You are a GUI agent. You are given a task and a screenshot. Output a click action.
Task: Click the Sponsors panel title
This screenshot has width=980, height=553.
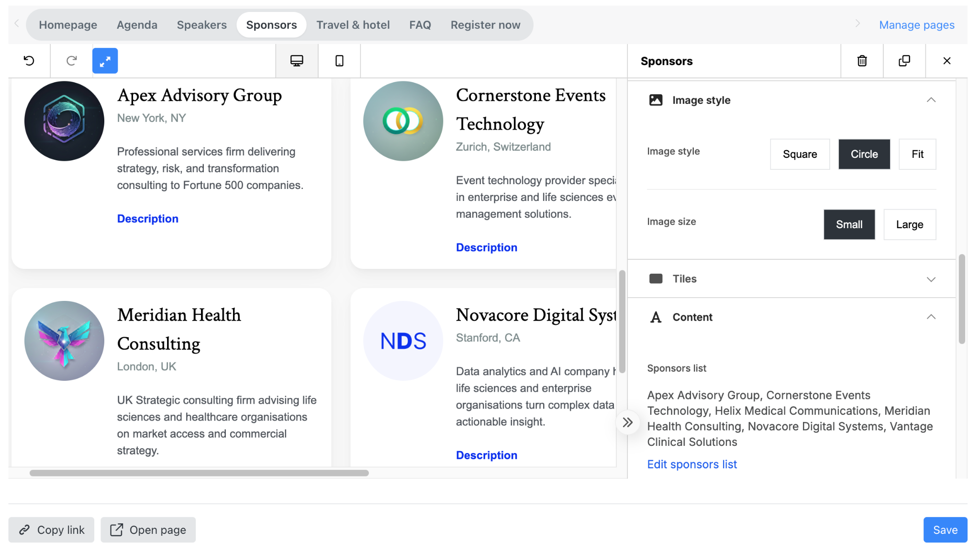click(x=666, y=61)
